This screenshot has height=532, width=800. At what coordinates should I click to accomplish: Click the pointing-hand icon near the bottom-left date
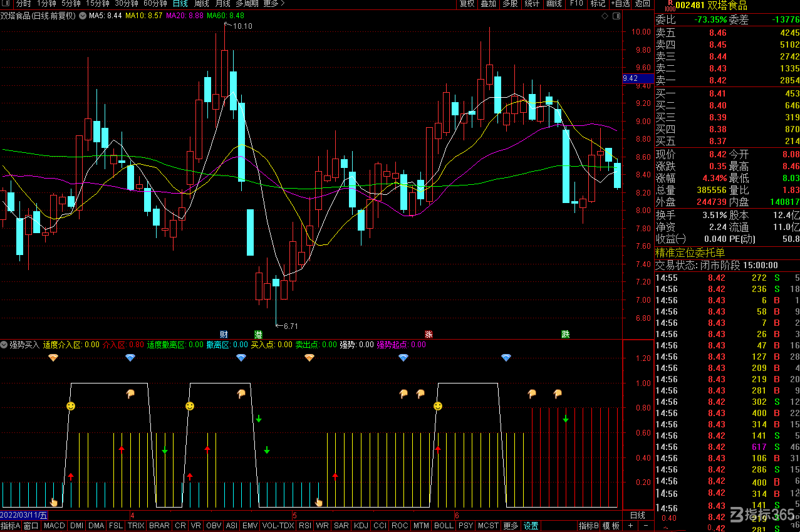click(x=54, y=501)
